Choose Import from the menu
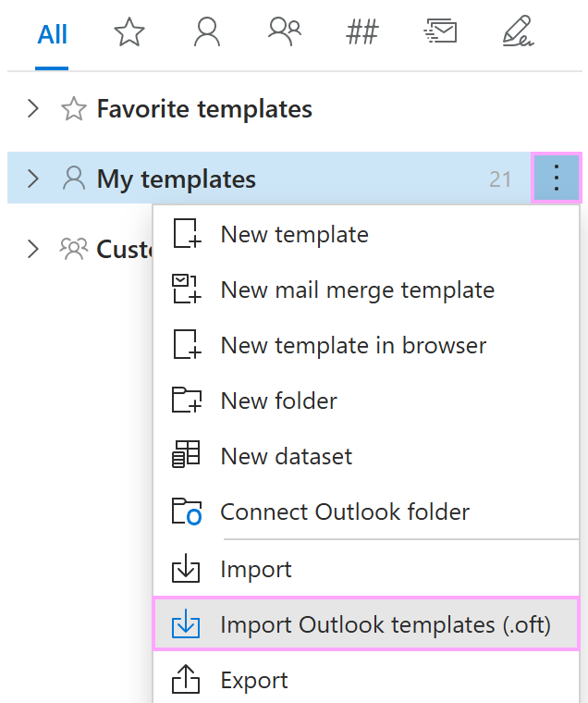This screenshot has width=588, height=703. (x=366, y=569)
